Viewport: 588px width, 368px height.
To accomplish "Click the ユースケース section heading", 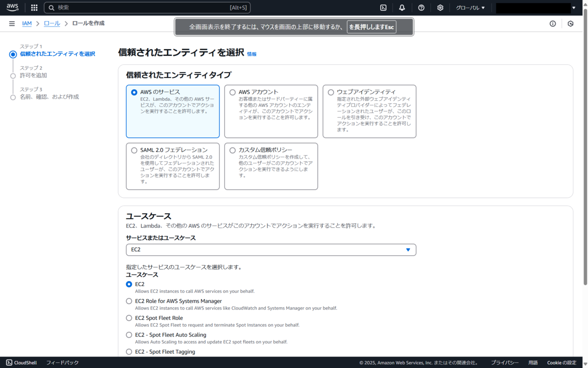I will [x=148, y=216].
